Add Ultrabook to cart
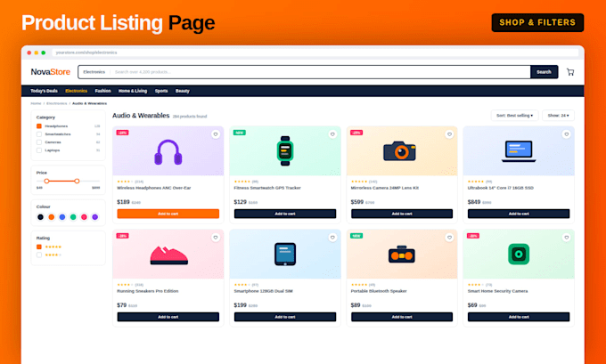 (519, 214)
